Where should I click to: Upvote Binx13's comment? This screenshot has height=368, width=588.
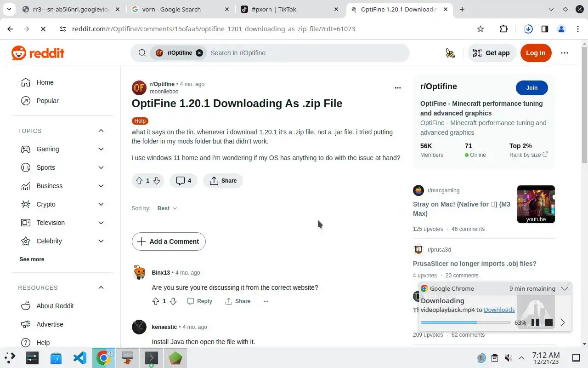[155, 301]
